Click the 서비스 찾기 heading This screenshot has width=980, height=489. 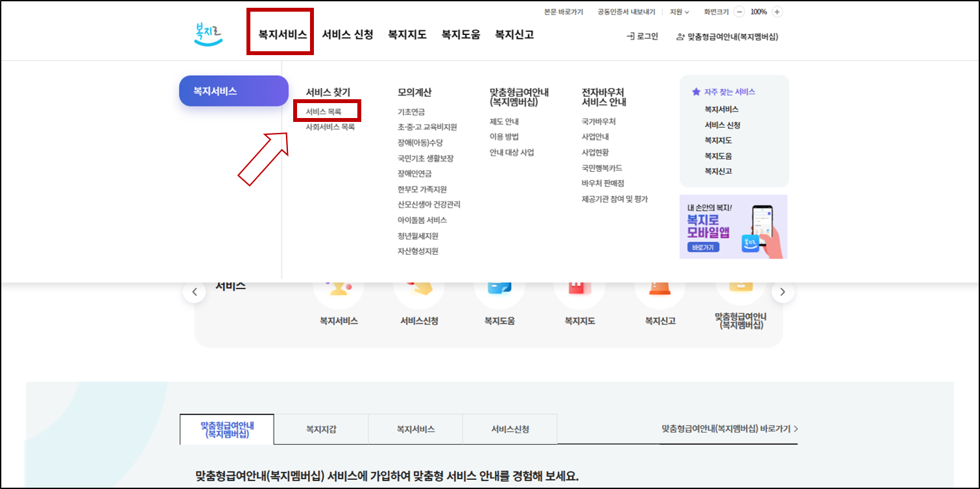click(328, 93)
